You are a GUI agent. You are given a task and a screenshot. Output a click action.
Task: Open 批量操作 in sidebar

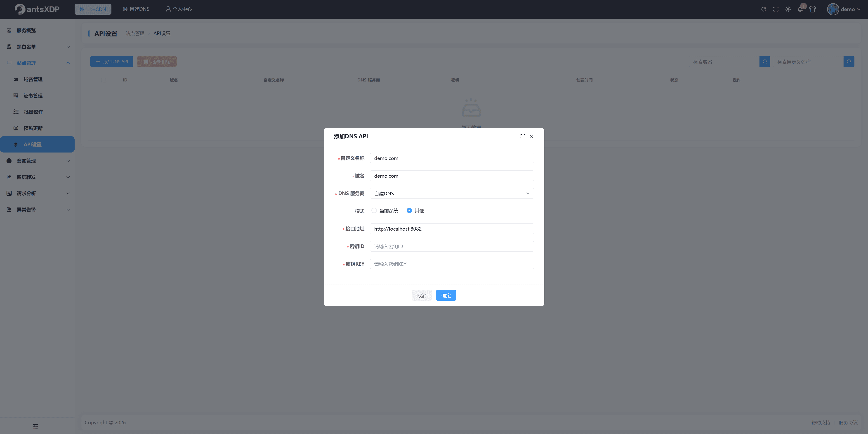click(37, 112)
